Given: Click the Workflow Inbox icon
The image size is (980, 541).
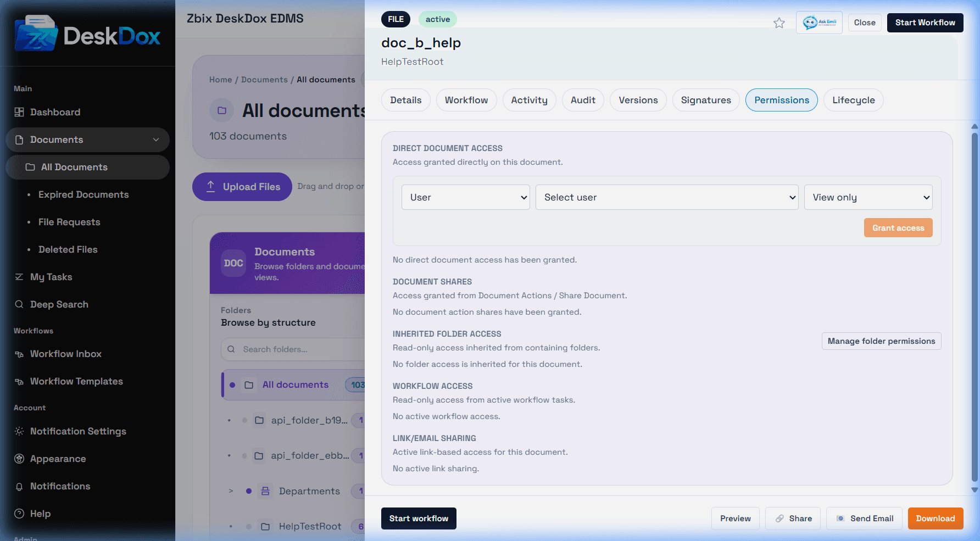Looking at the screenshot, I should click(19, 354).
